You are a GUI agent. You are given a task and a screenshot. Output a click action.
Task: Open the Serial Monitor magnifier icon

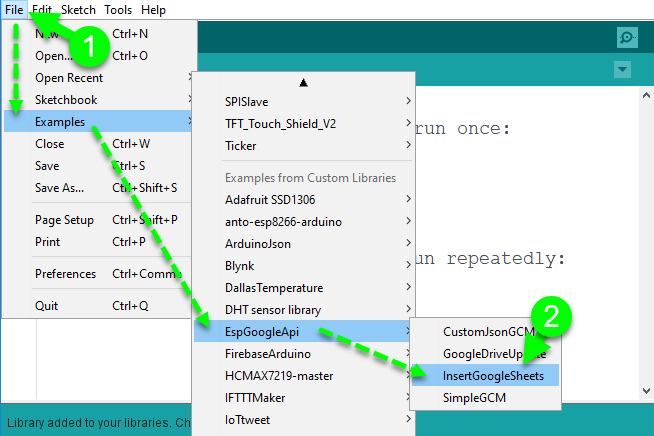(627, 38)
